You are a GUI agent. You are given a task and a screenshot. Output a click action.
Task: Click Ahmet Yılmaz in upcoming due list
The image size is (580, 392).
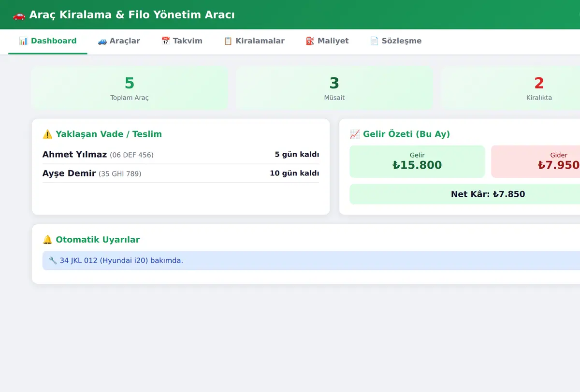74,155
